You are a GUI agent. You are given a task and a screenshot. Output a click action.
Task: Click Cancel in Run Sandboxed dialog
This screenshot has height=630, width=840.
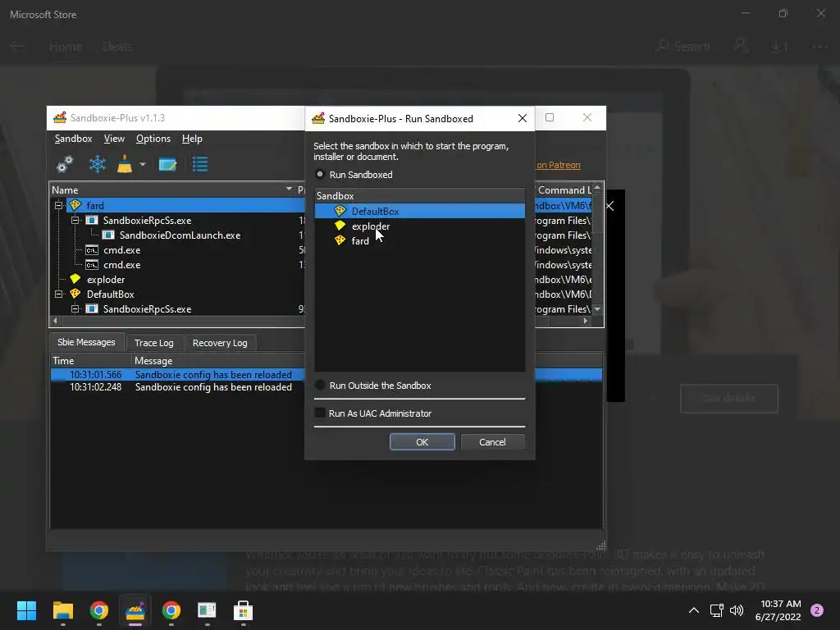pyautogui.click(x=492, y=442)
